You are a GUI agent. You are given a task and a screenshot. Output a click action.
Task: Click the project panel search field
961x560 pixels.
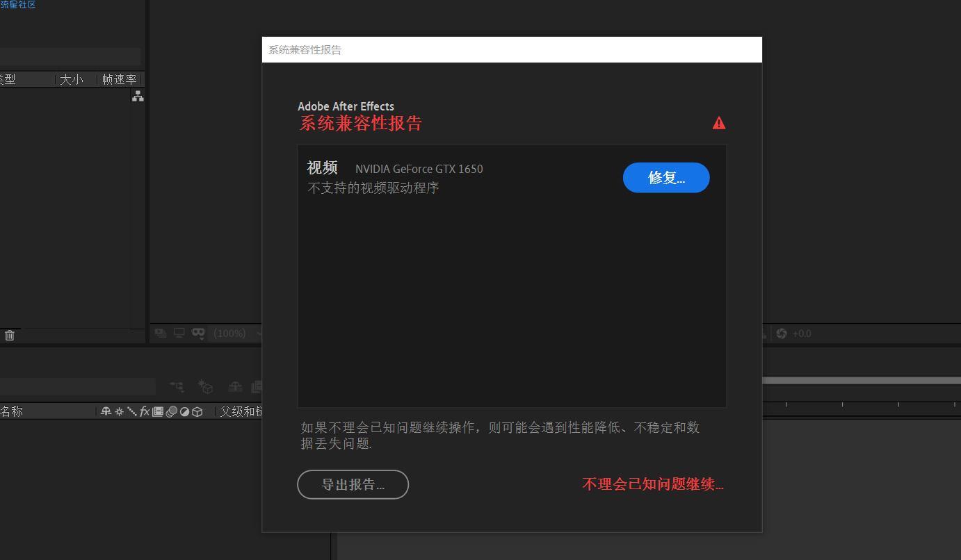tap(70, 56)
